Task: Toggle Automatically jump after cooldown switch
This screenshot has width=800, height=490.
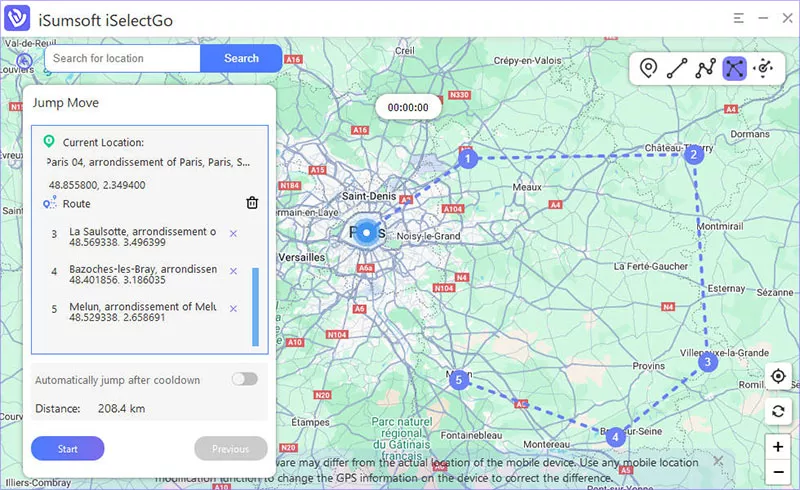Action: (244, 379)
